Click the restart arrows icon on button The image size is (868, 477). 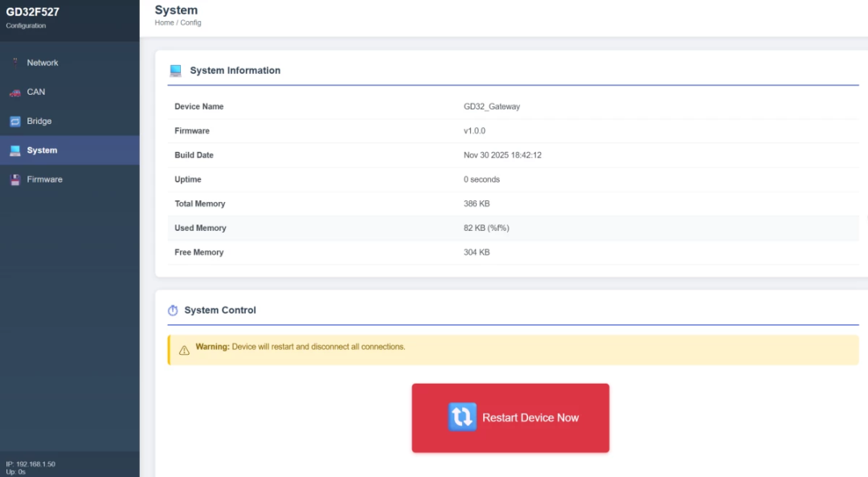click(462, 417)
